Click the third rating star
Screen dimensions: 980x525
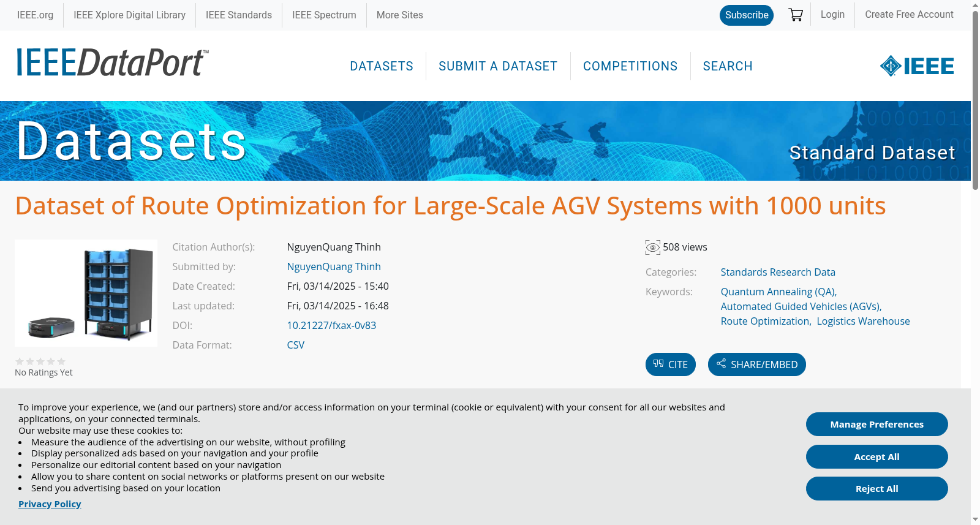tap(40, 361)
